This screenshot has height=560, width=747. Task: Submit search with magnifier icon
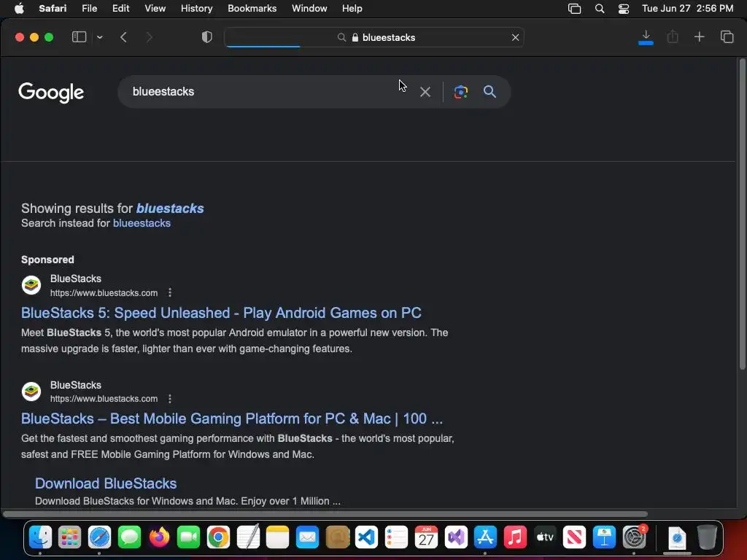click(489, 91)
